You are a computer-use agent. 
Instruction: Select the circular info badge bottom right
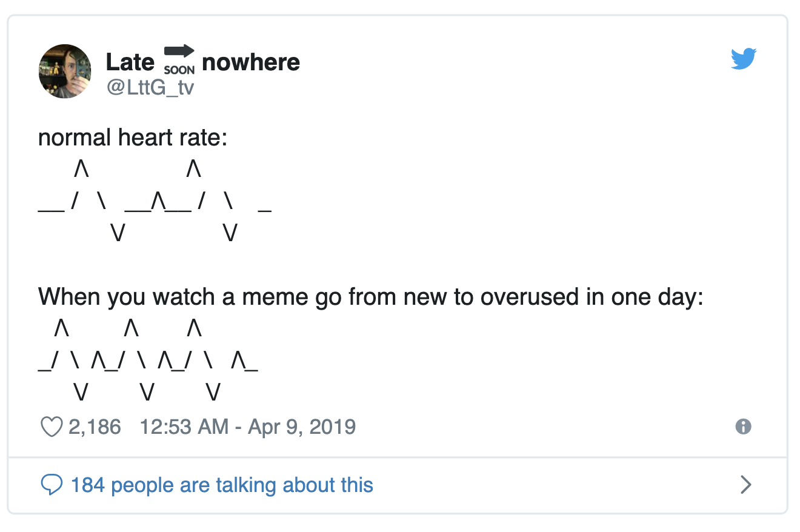(744, 427)
